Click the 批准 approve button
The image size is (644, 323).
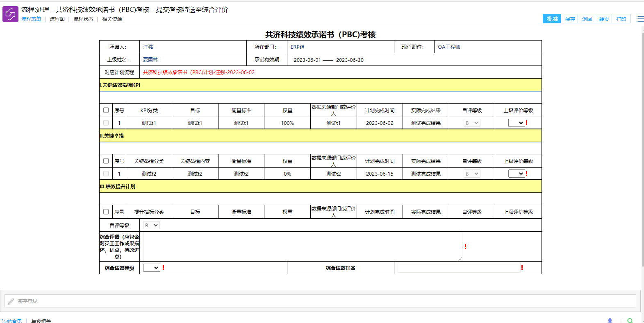click(552, 19)
